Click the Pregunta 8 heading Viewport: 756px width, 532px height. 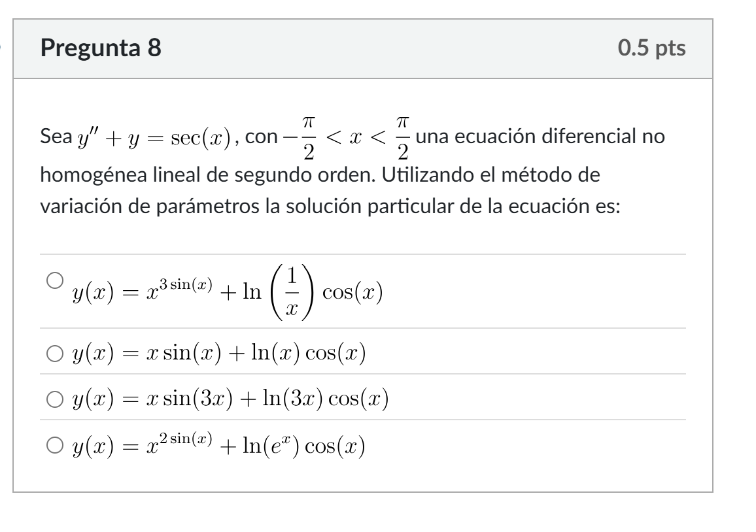tap(101, 48)
